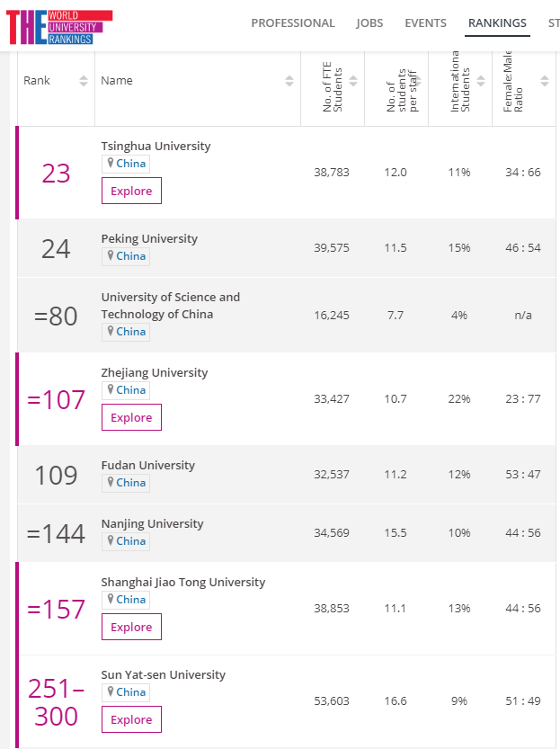Sort table by Name column arrows
The width and height of the screenshot is (560, 749).
coord(289,81)
